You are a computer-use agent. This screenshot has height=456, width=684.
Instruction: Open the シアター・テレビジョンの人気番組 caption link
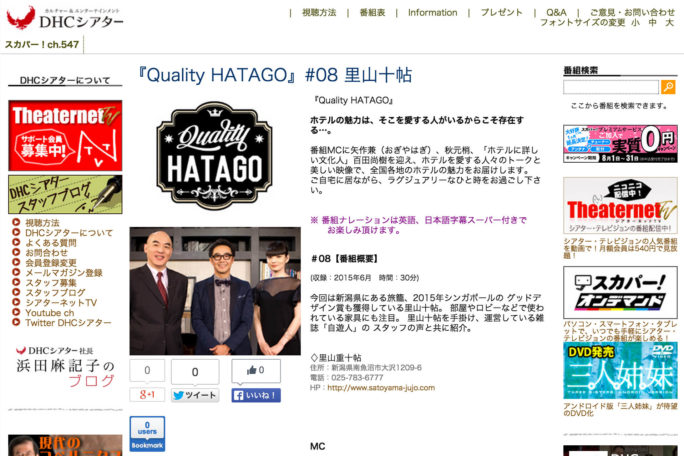point(620,248)
